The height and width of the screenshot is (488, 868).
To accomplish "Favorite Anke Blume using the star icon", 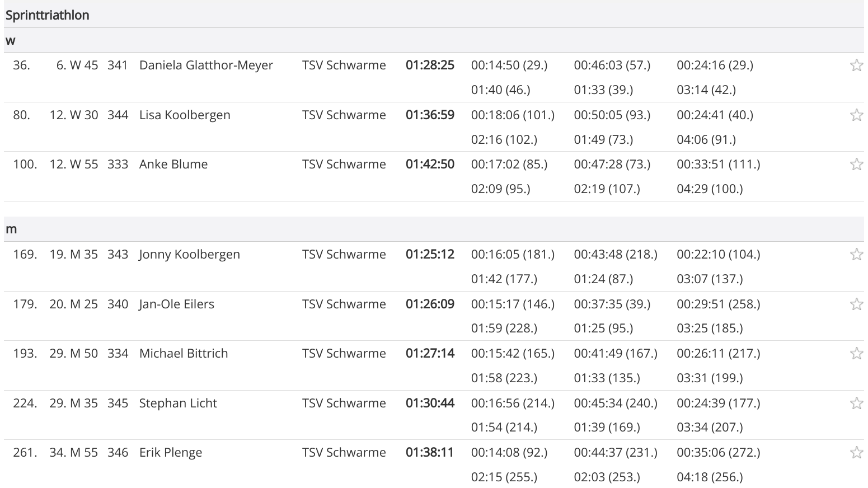I will [x=856, y=165].
